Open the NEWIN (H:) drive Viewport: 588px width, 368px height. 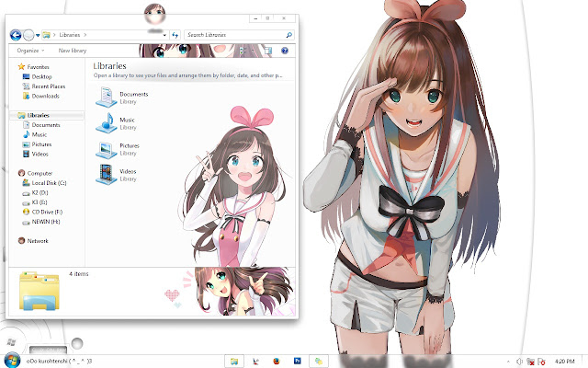click(46, 222)
